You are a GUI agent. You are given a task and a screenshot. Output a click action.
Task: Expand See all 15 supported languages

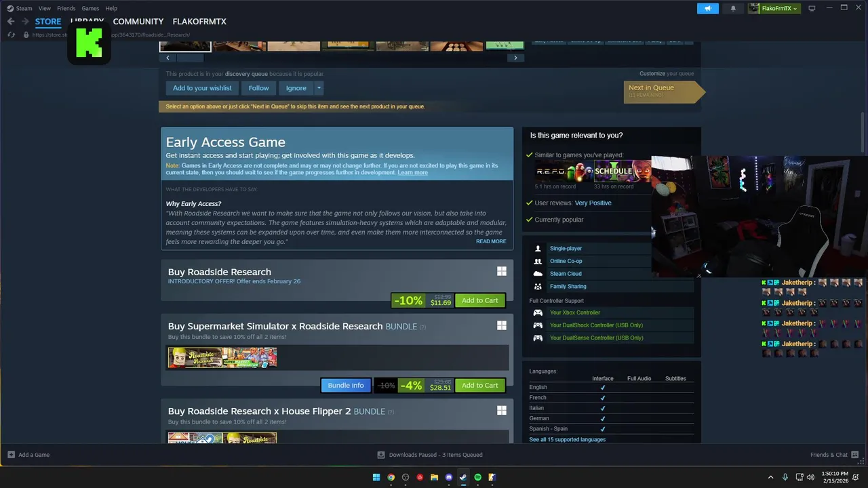click(568, 440)
